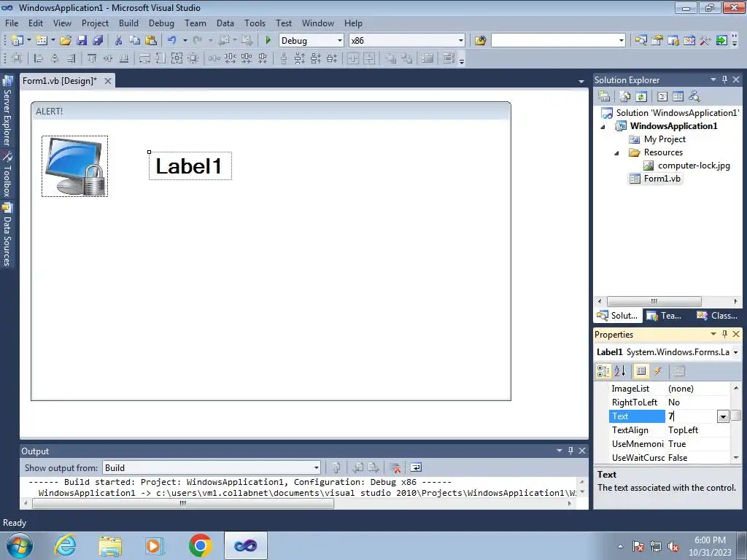747x560 pixels.
Task: Click the Open File folder icon
Action: (66, 41)
